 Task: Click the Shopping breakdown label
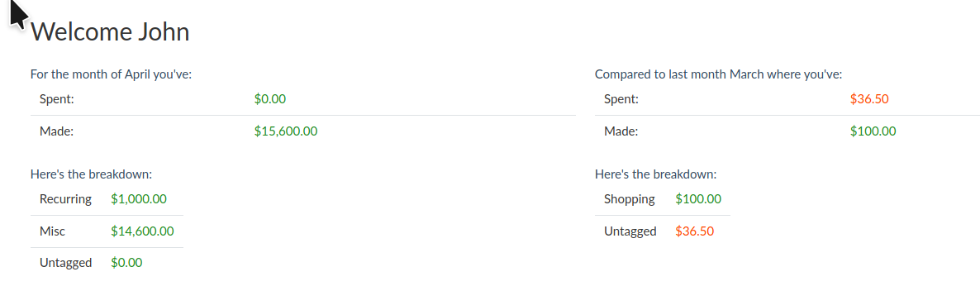pyautogui.click(x=630, y=199)
